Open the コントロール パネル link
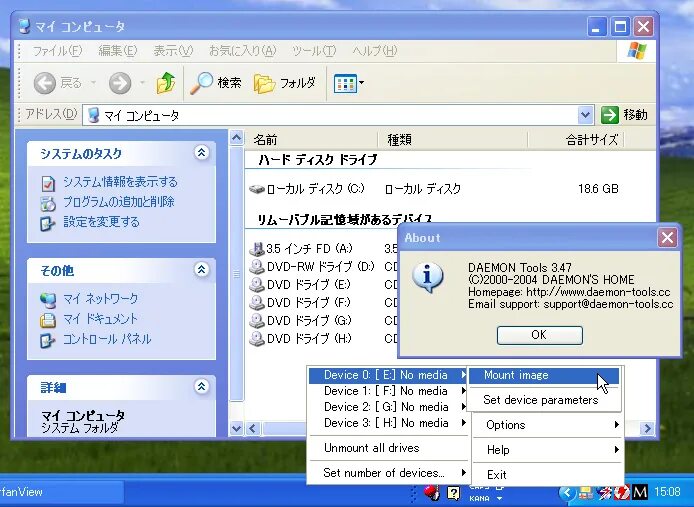 coord(107,339)
